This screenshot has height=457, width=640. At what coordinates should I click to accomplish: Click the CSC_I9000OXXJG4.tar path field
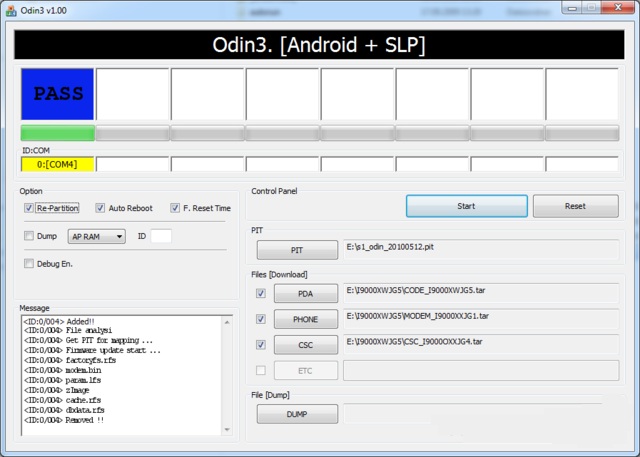tap(481, 344)
